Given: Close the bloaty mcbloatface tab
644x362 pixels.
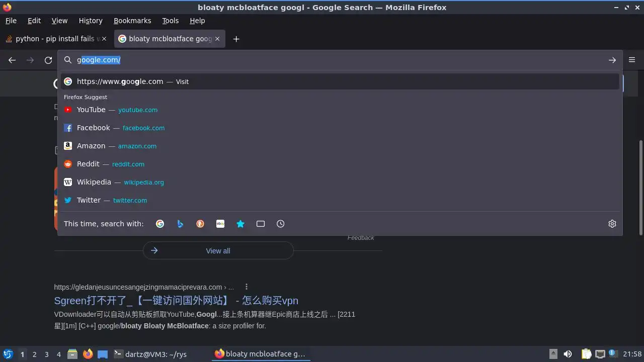Looking at the screenshot, I should point(217,39).
